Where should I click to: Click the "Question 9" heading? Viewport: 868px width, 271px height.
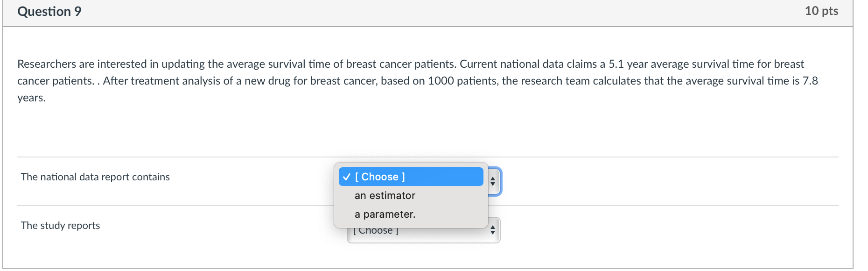point(49,12)
